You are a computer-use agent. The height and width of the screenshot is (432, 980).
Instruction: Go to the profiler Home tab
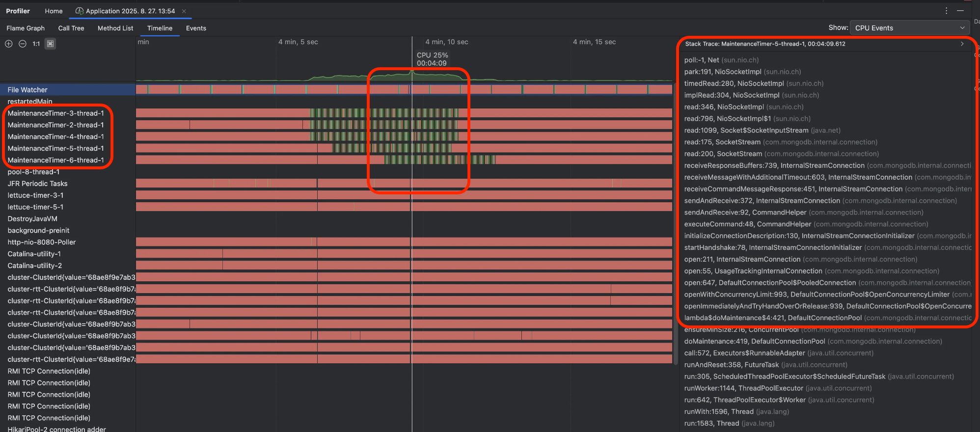(x=54, y=11)
